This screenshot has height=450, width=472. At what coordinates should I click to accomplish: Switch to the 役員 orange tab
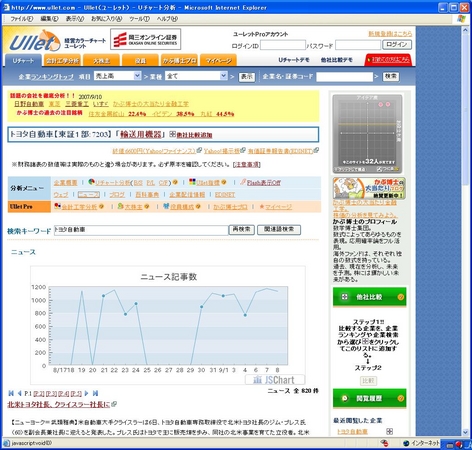pyautogui.click(x=140, y=60)
